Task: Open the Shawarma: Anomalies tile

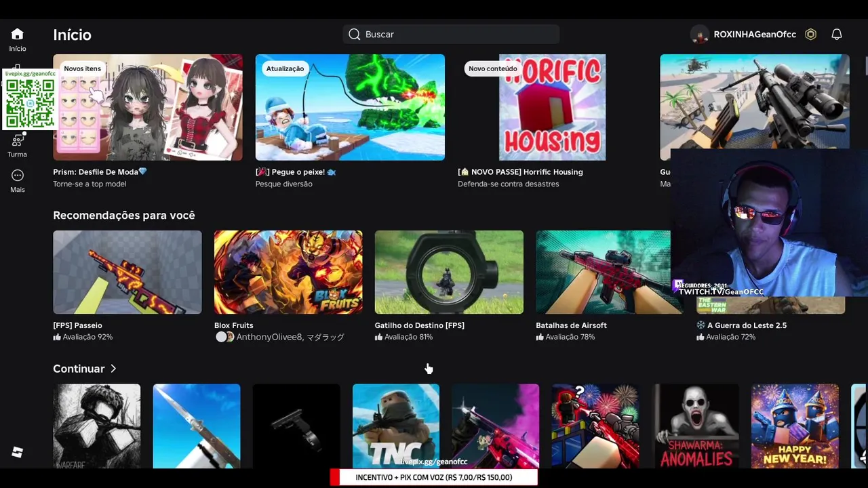Action: 695,426
